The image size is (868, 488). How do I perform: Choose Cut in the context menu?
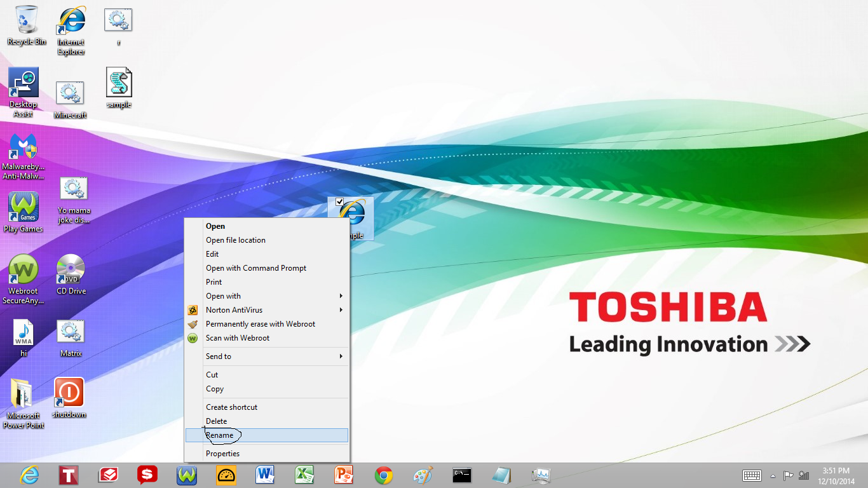266,375
